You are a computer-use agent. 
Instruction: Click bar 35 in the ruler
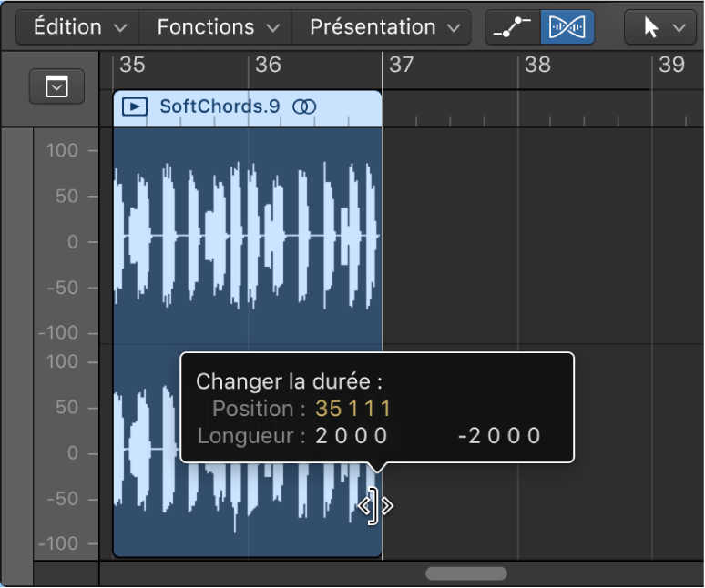(132, 65)
